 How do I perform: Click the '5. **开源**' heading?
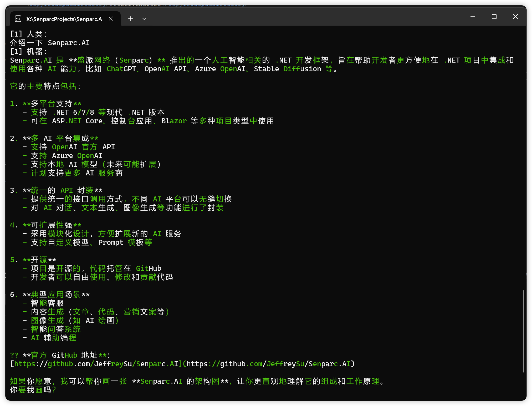pyautogui.click(x=33, y=260)
